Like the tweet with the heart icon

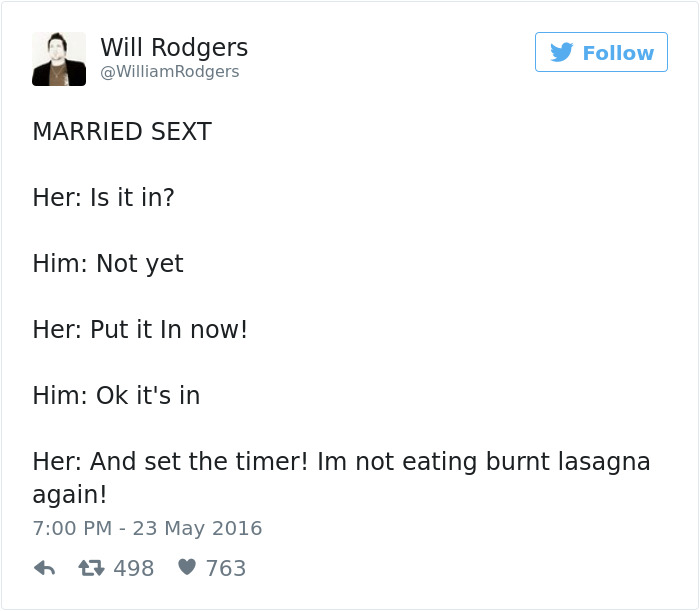point(187,567)
